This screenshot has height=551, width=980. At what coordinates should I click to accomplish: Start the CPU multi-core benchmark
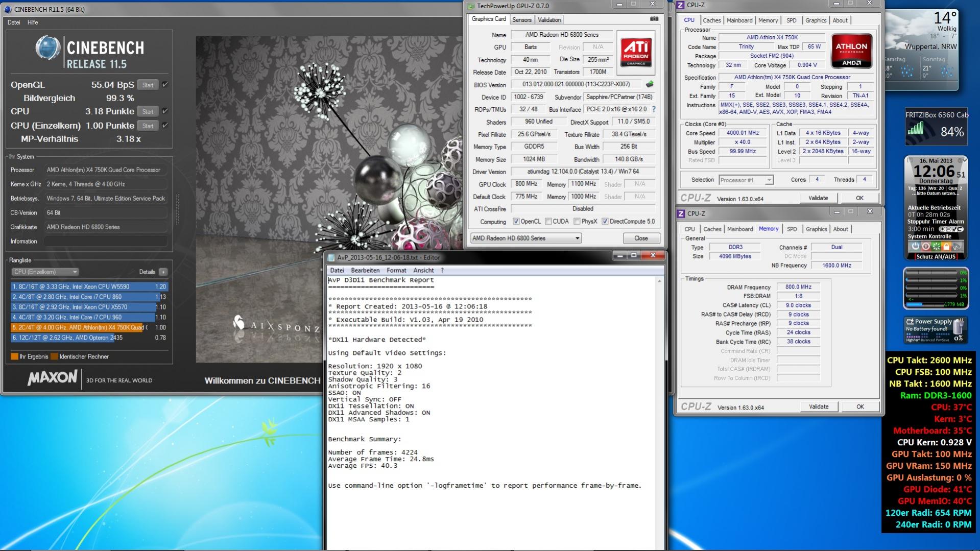(x=148, y=111)
